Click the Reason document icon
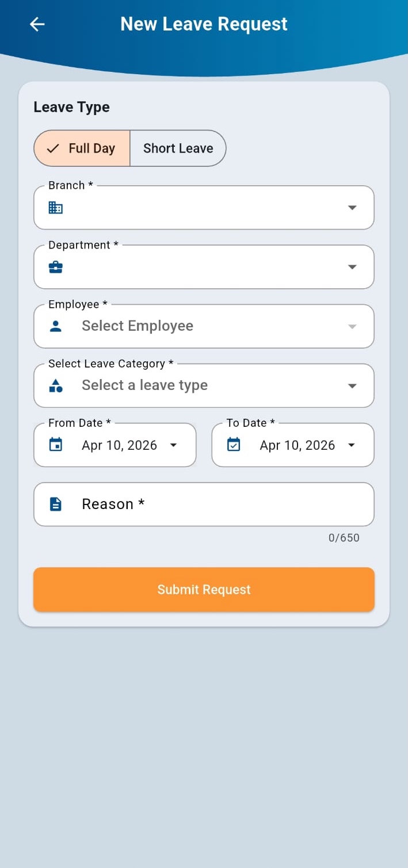The image size is (408, 868). click(x=56, y=504)
